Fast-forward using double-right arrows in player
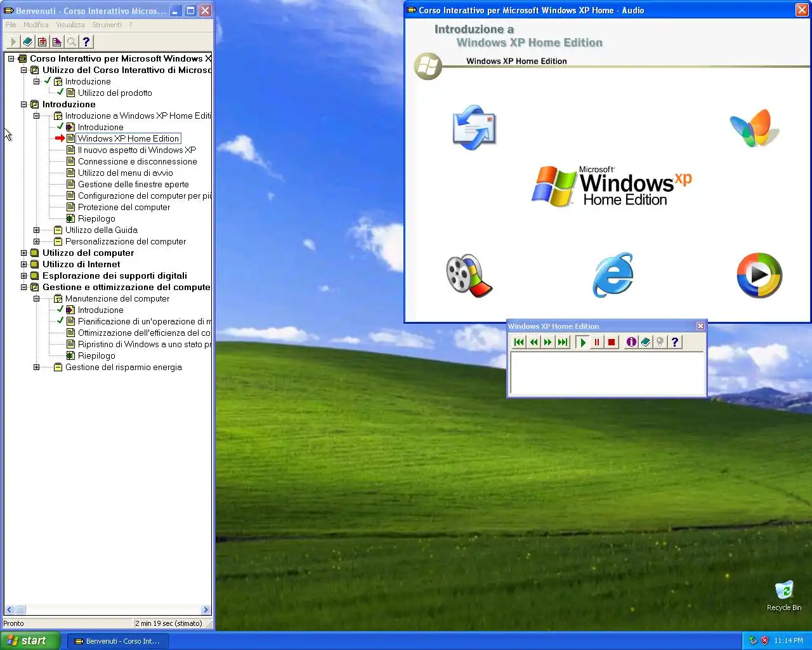Viewport: 812px width, 650px height. point(548,342)
